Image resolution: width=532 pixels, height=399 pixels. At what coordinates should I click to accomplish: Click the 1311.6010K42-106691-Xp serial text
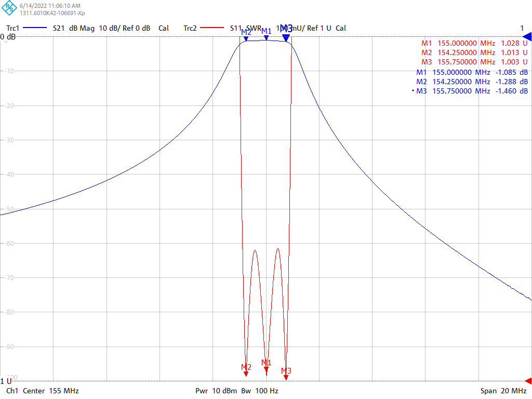coord(52,13)
